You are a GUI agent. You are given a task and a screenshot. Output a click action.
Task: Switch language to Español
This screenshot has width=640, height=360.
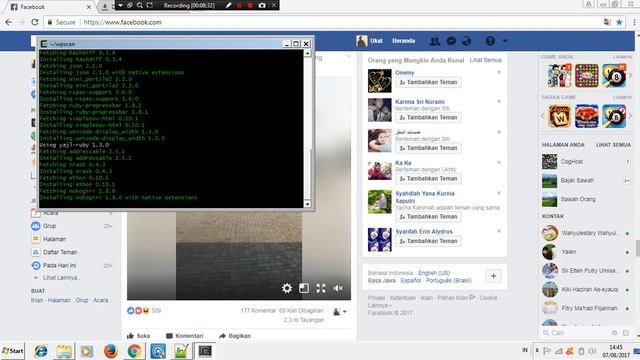point(410,280)
